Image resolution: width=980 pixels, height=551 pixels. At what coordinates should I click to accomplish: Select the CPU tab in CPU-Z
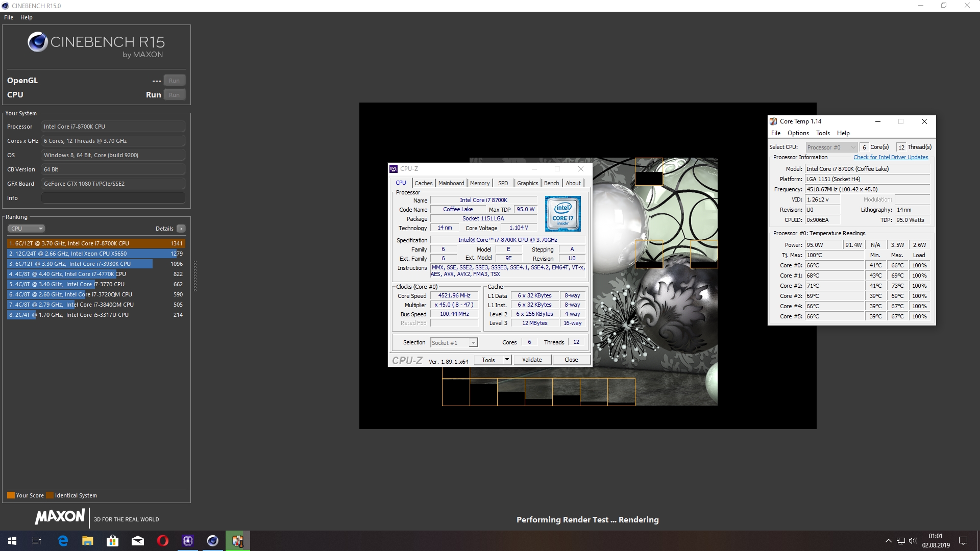(401, 183)
